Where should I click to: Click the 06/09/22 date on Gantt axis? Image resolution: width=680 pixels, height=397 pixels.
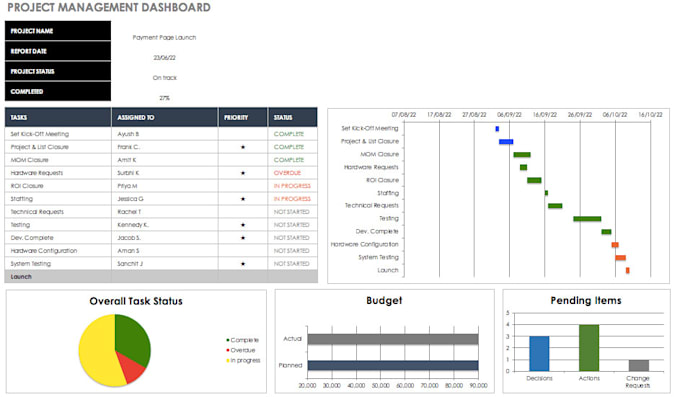(509, 115)
